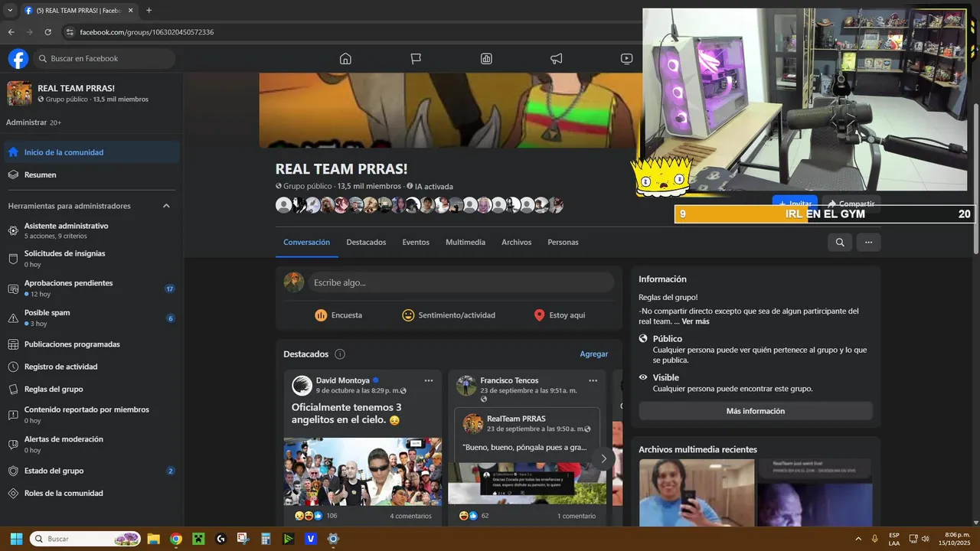Open the selfie thumbnail in recent media

click(x=696, y=492)
